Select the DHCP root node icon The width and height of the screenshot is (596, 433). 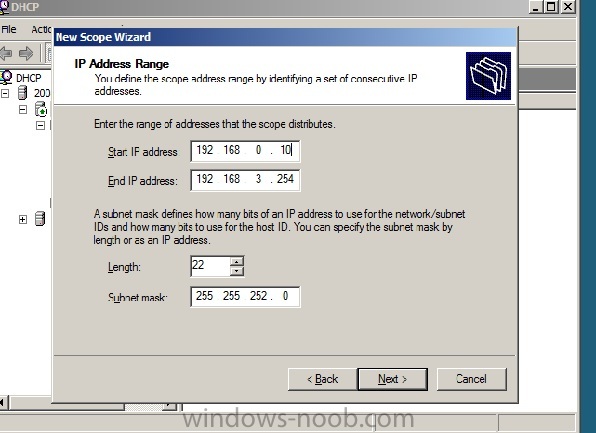click(x=6, y=77)
